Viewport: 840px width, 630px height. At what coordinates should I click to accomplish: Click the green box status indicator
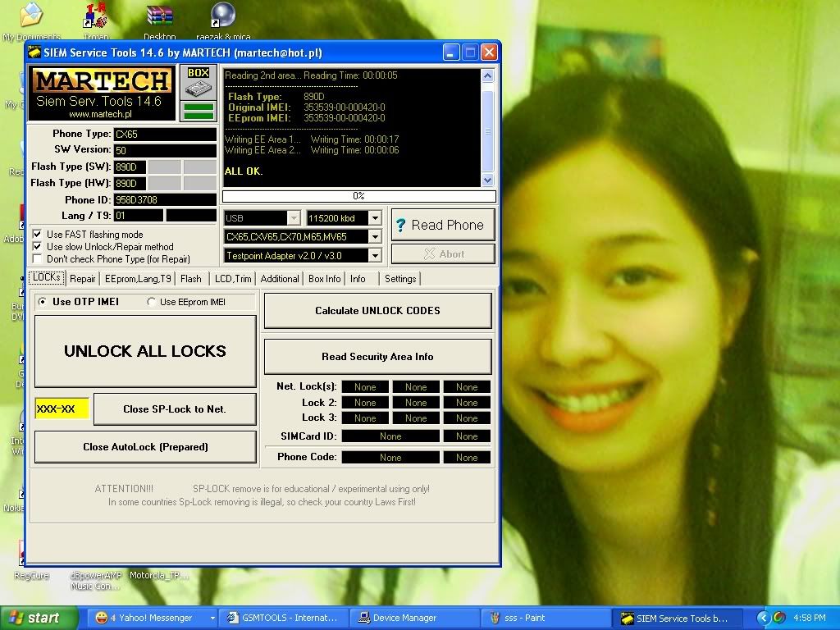point(199,112)
